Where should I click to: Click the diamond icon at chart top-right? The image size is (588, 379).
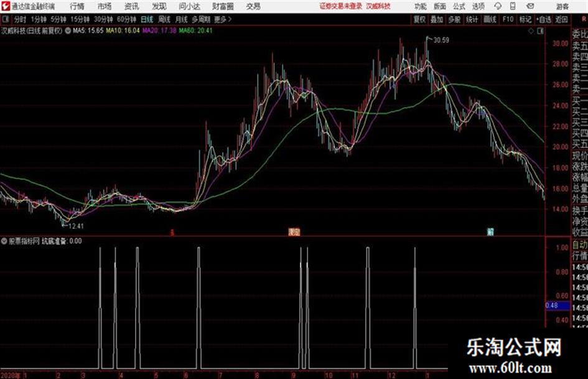(531, 31)
